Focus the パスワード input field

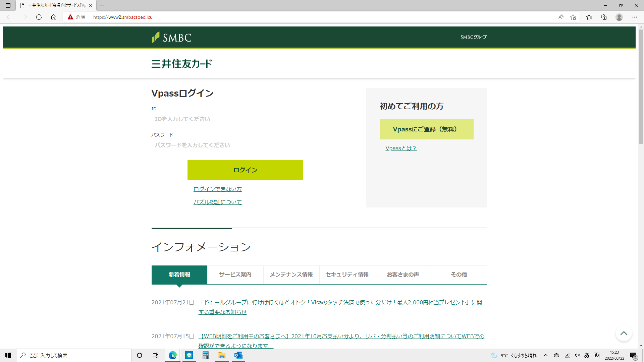(246, 145)
